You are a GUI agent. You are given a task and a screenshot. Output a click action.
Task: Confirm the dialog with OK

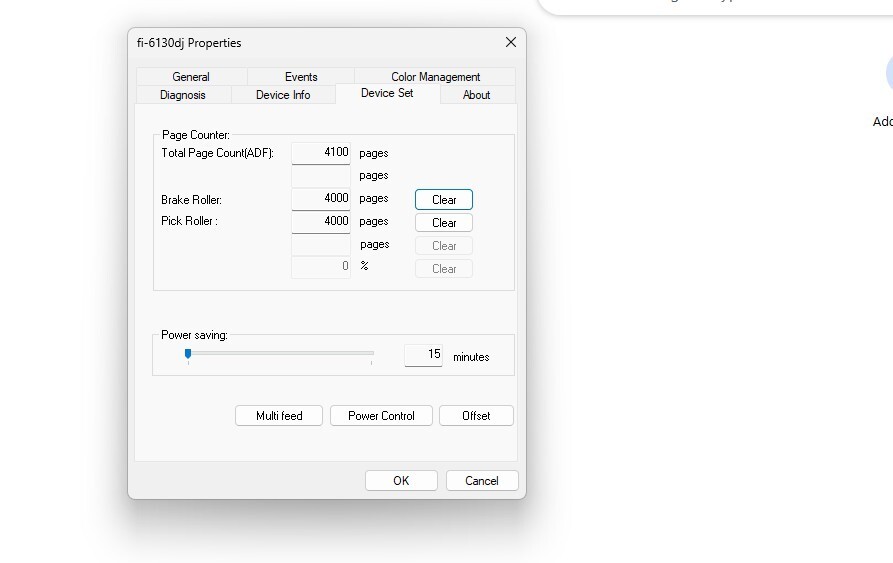point(401,481)
